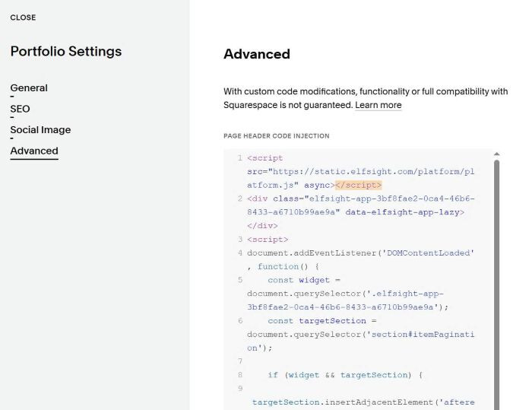The width and height of the screenshot is (532, 410).
Task: Click the highlighted closing script tag
Action: 358,185
